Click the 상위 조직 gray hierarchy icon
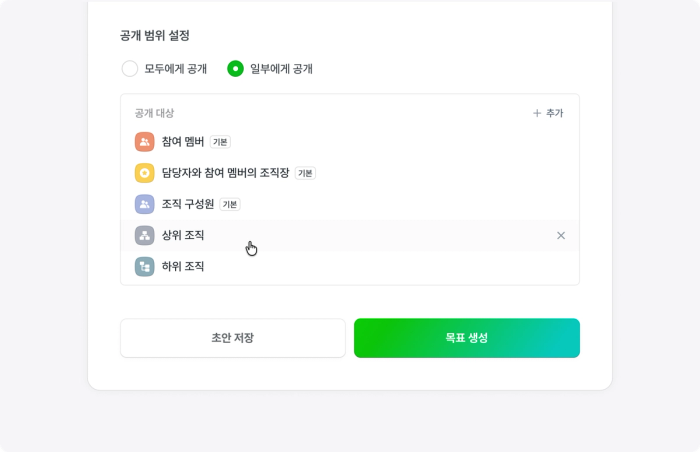700x452 pixels. click(x=144, y=235)
